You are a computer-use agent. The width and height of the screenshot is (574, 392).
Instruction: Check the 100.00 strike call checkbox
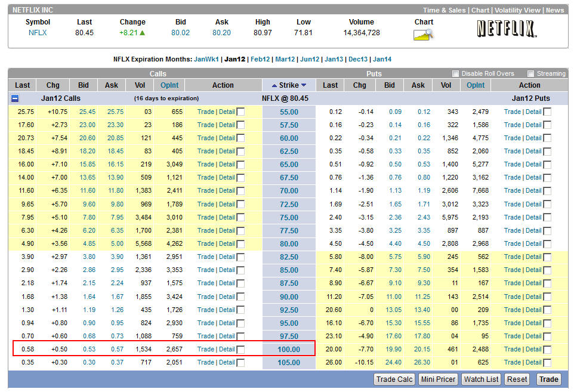point(240,350)
